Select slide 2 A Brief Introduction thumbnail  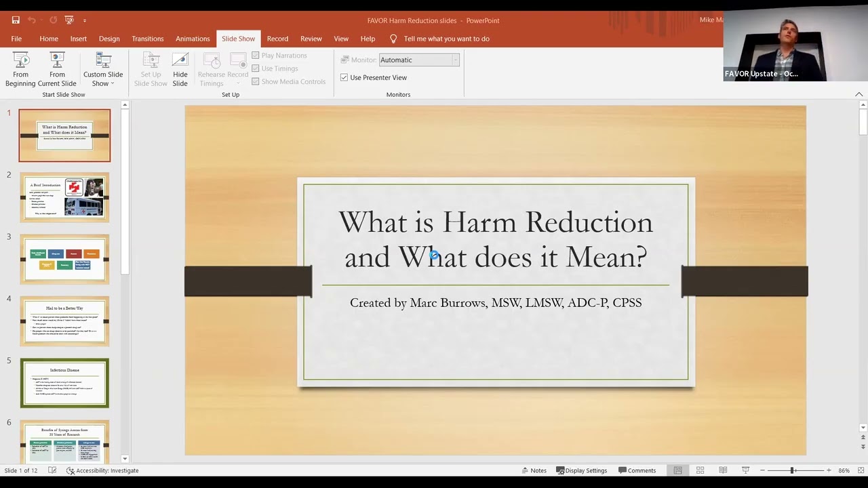[64, 197]
